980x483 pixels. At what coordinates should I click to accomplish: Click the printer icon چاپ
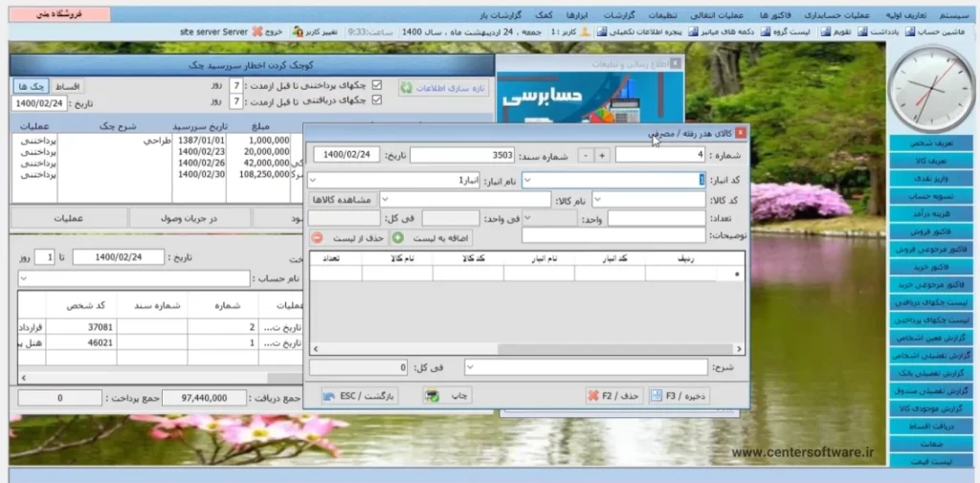432,396
